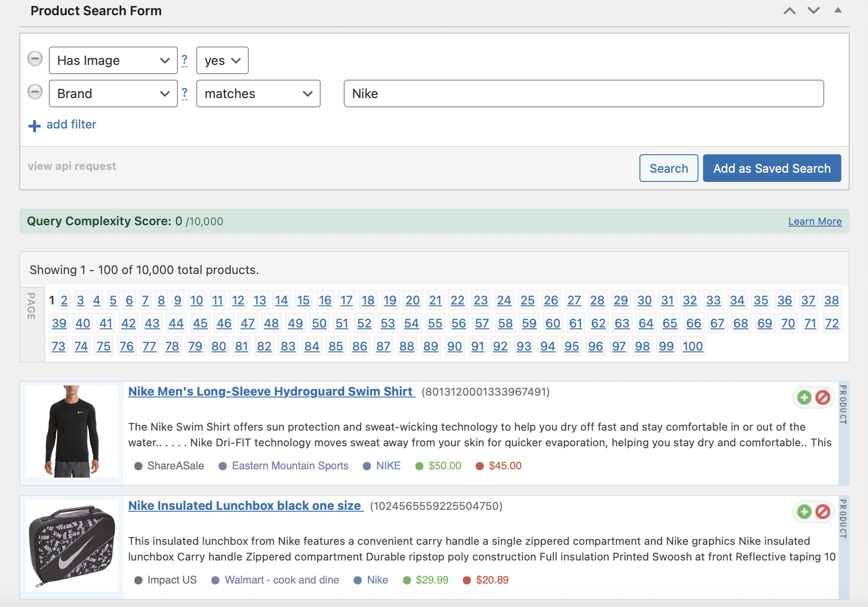Block the Nike Swim Shirt product

823,397
